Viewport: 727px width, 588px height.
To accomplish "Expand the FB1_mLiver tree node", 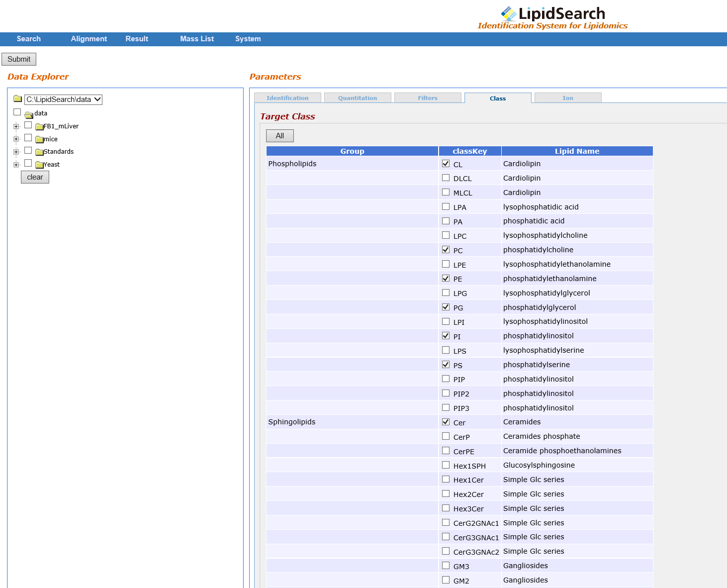I will [16, 126].
